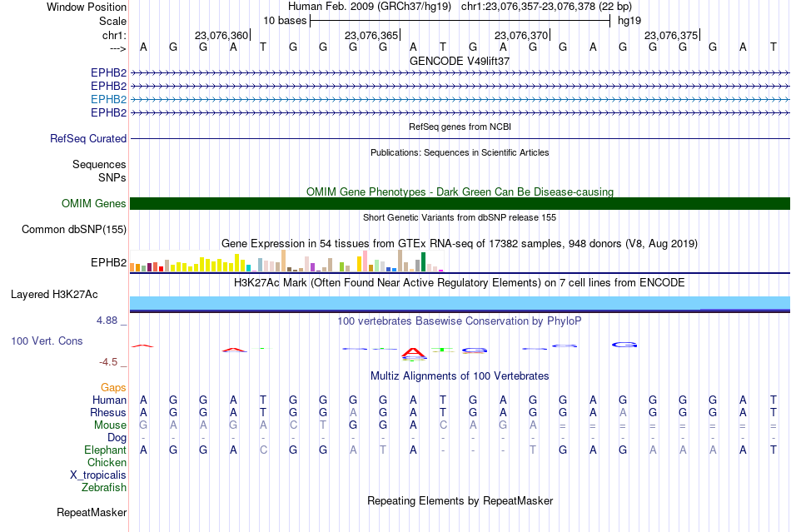Viewport: 791px width, 532px height.
Task: Click 'Multiz Alignments of 100 Vertebrates' title
Action: [x=460, y=375]
